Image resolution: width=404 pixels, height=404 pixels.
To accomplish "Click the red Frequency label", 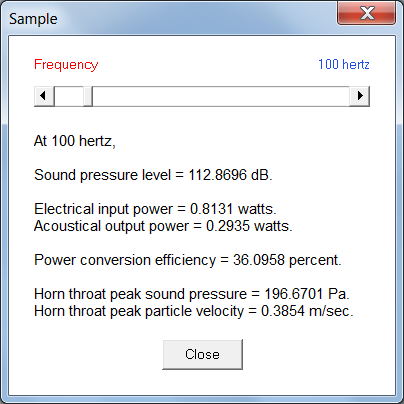I will (66, 65).
